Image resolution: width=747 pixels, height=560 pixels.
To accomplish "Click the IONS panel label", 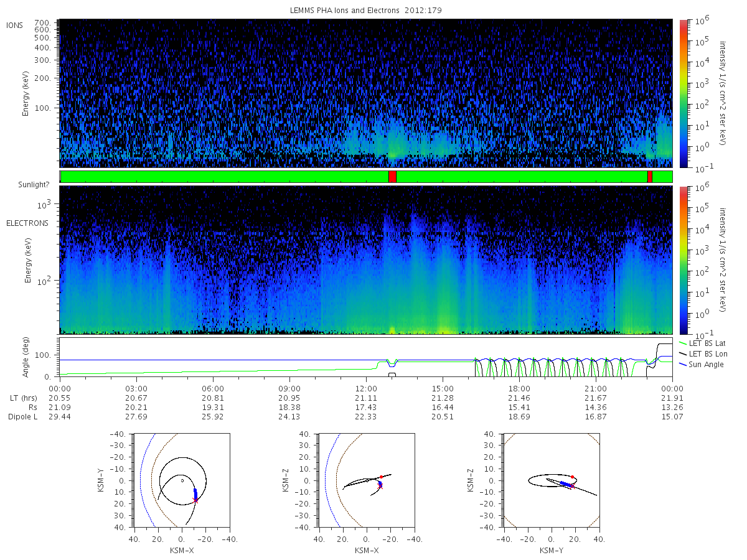I will tap(15, 26).
